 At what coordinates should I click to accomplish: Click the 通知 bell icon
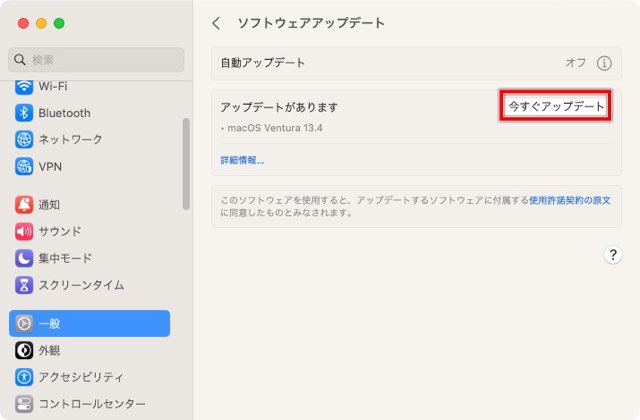[x=24, y=204]
